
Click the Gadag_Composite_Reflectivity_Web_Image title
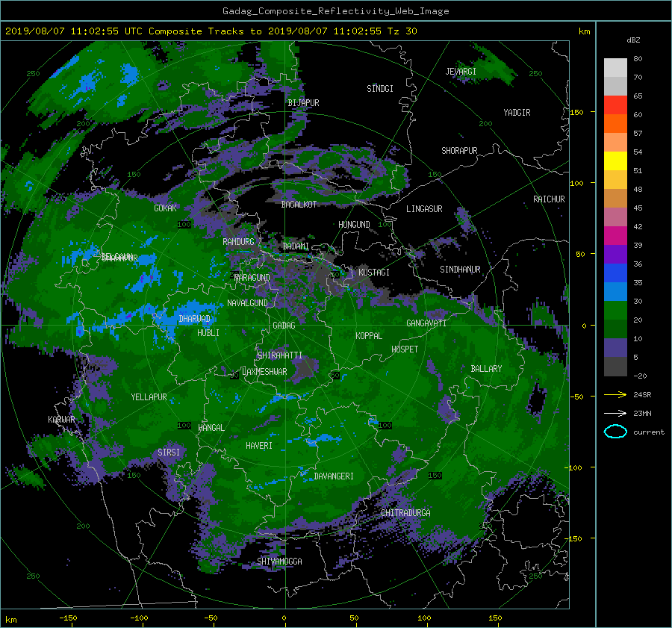pyautogui.click(x=335, y=11)
